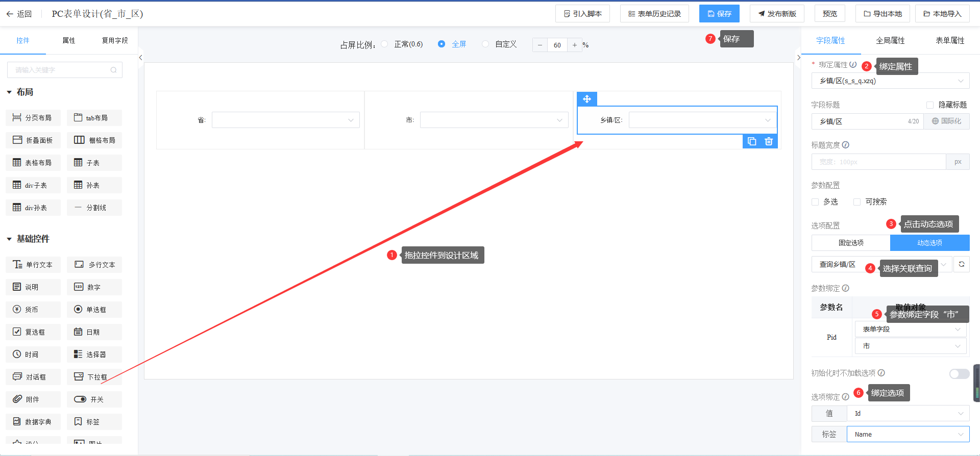The width and height of the screenshot is (980, 456).
Task: Open the 值 Id dropdown
Action: point(908,414)
